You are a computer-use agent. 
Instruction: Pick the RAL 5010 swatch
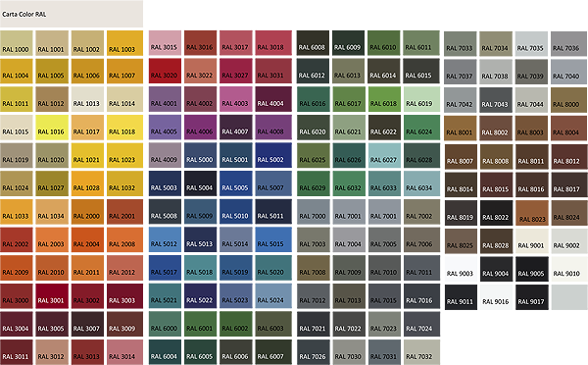click(x=236, y=212)
